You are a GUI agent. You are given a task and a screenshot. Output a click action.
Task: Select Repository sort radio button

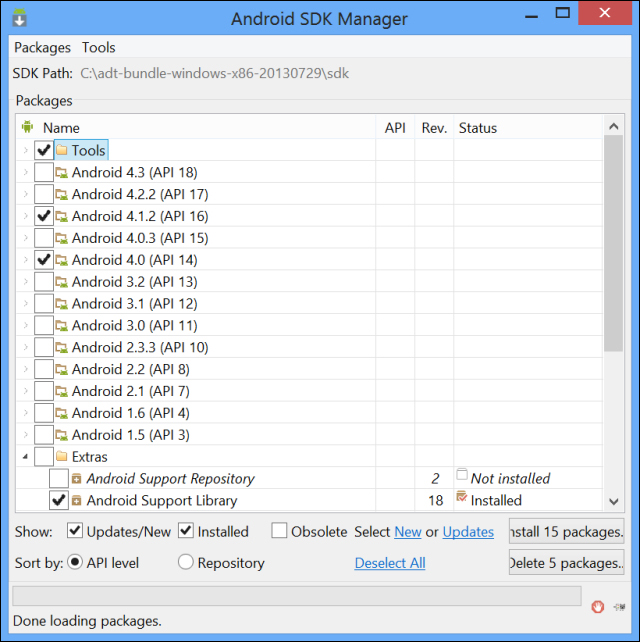coord(185,562)
